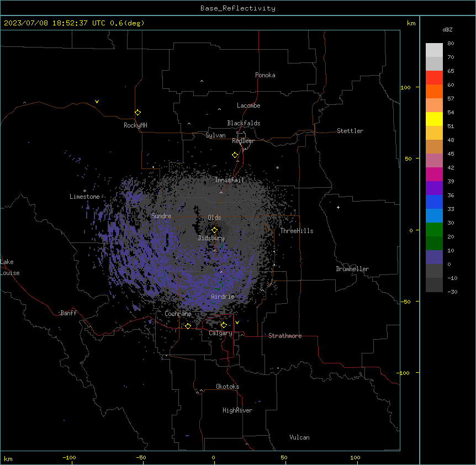Pick the slate purple swatch between 10 and 0

(x=434, y=257)
